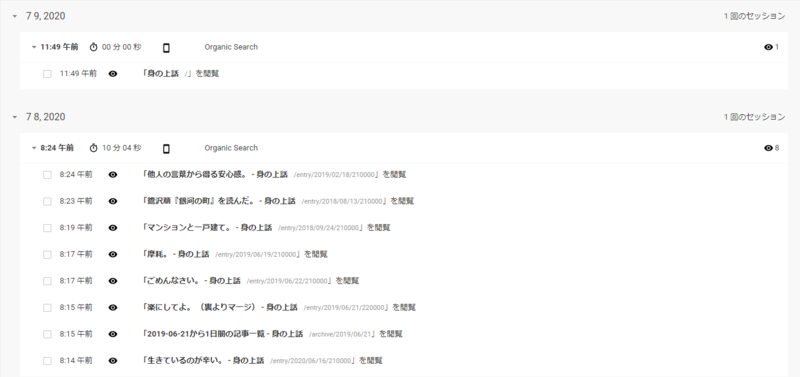This screenshot has width=800, height=377.
Task: Open 楽にしてよ。（裏よりマージ） pageview entry
Action: [x=279, y=307]
